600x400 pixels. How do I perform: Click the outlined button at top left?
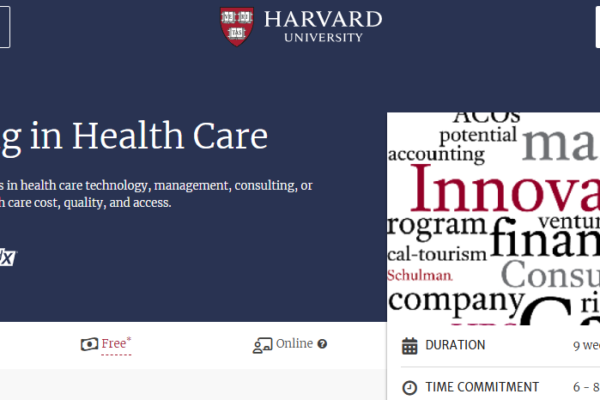point(4,27)
